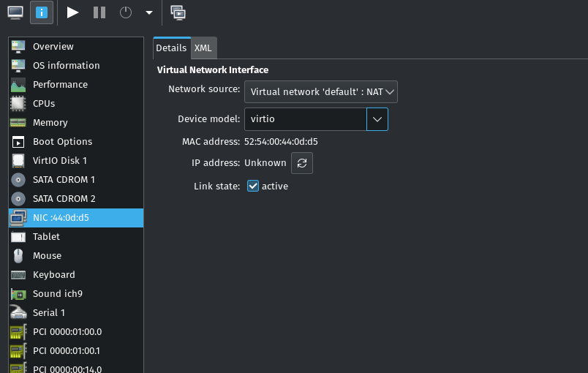
Task: Open the Network source dropdown
Action: pos(320,91)
